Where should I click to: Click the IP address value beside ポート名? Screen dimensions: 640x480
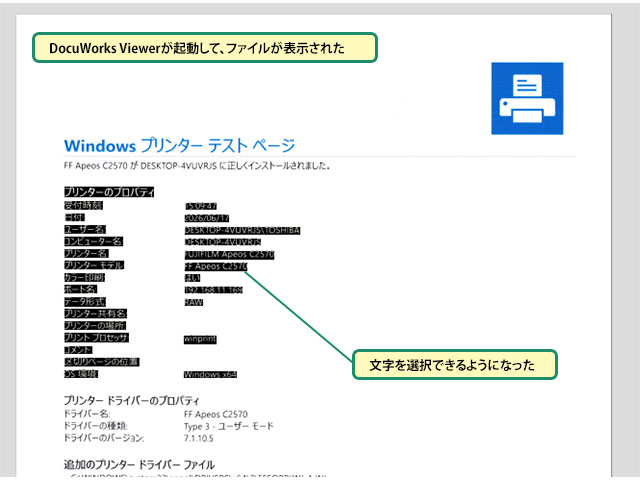click(213, 290)
